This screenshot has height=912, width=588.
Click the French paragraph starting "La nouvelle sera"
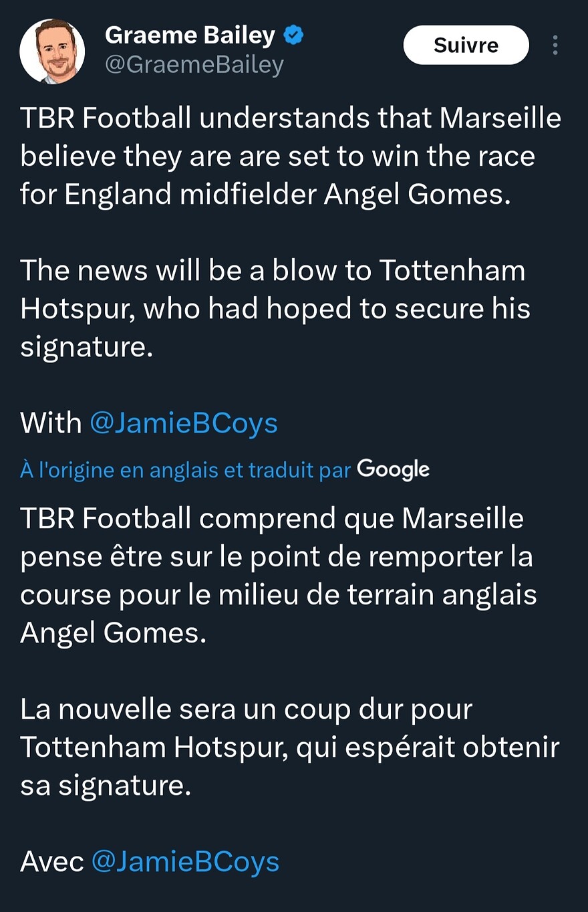coord(289,747)
